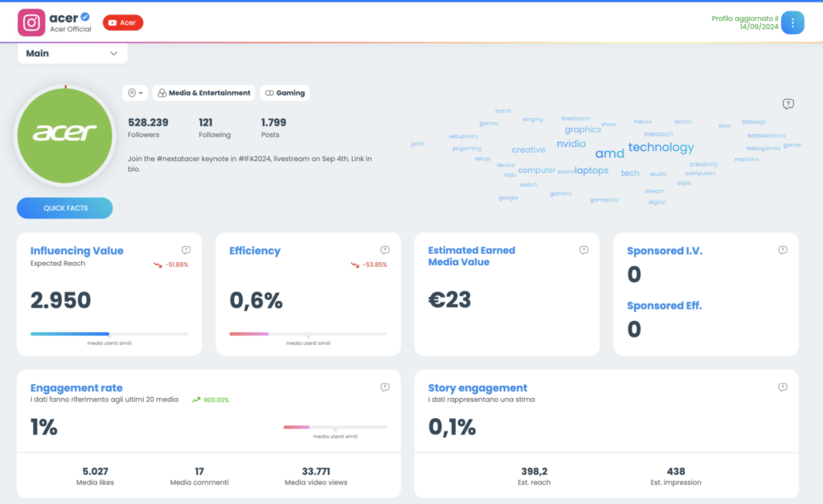This screenshot has height=504, width=823.
Task: Open the Engagement rate help icon
Action: pos(385,387)
